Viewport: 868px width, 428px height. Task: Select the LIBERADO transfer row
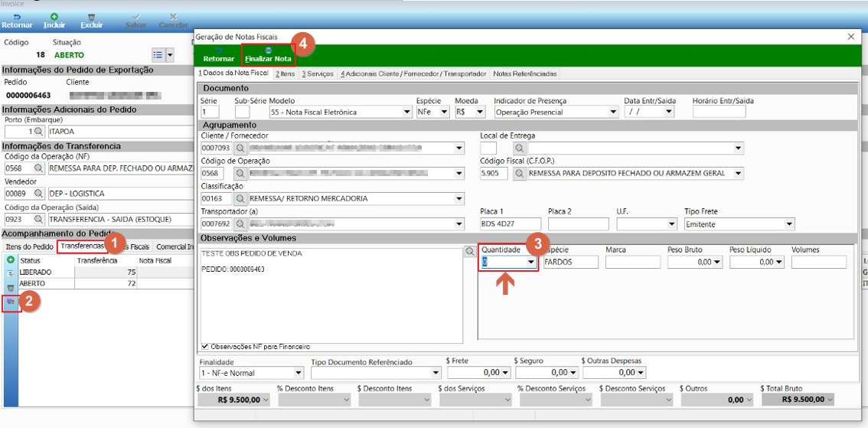[105, 273]
